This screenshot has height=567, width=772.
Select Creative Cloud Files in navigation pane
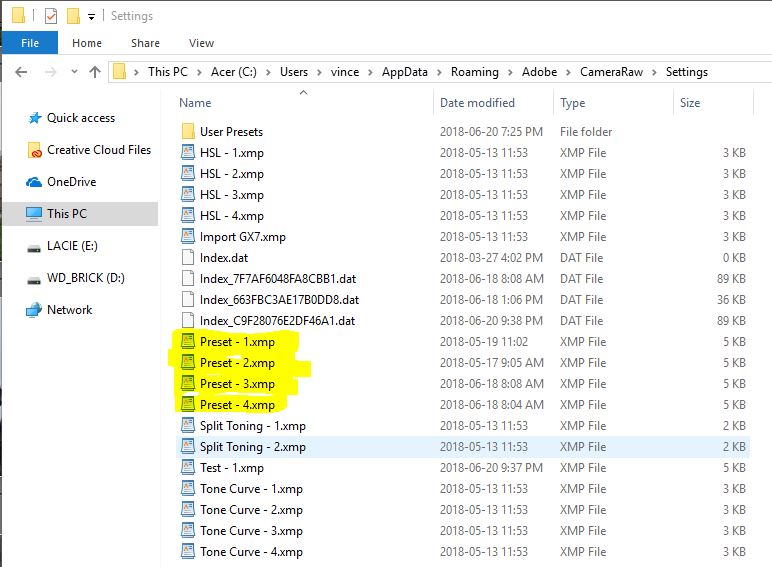click(99, 150)
